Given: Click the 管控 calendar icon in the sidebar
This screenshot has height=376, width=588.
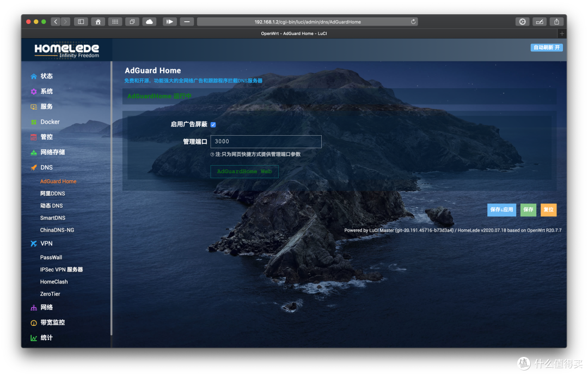Looking at the screenshot, I should point(34,137).
